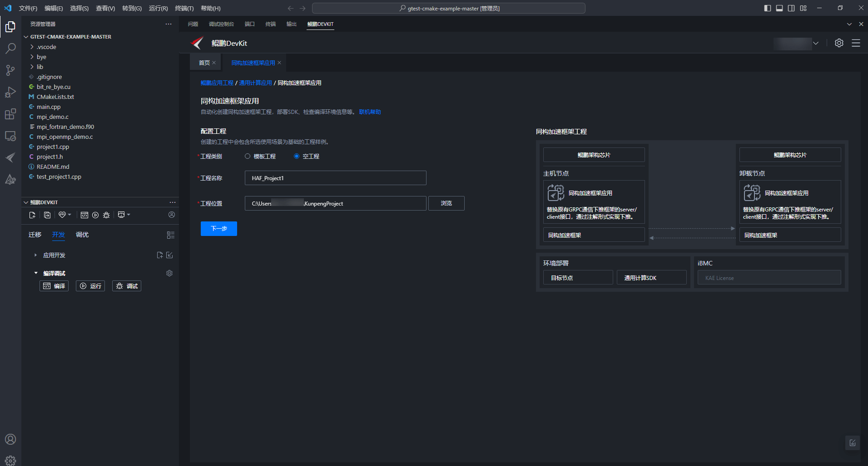Click the 编译 button
This screenshot has width=868, height=466.
pyautogui.click(x=54, y=286)
